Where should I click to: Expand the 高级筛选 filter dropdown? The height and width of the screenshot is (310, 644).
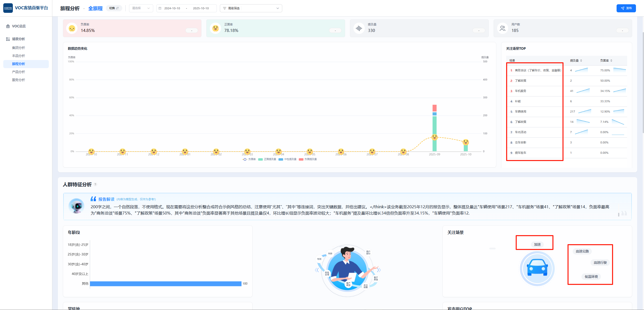(251, 8)
